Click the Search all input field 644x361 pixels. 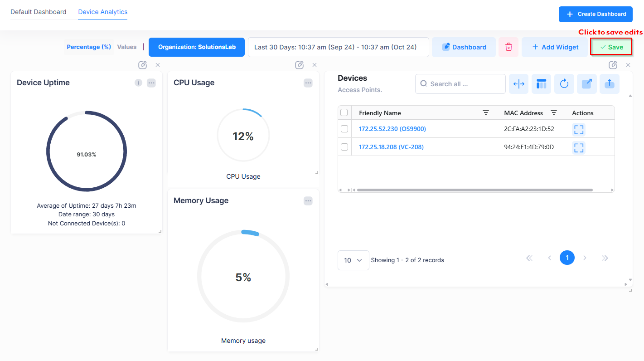(x=465, y=84)
